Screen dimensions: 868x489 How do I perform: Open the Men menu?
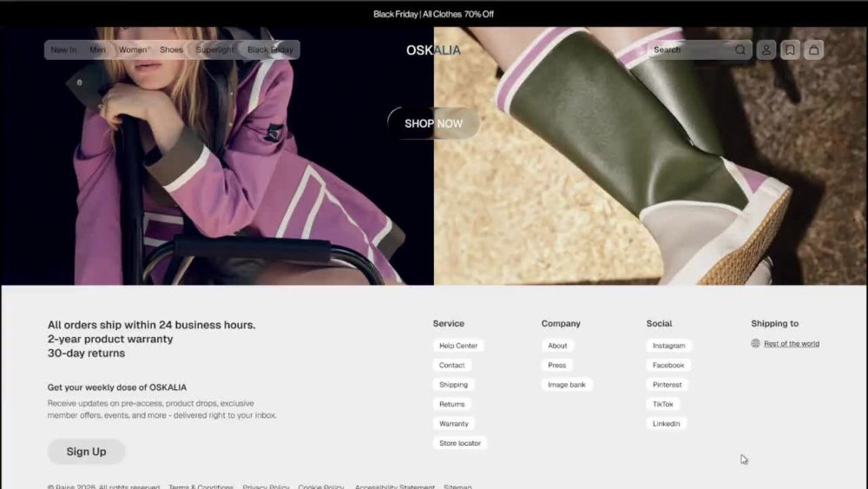[x=97, y=50]
